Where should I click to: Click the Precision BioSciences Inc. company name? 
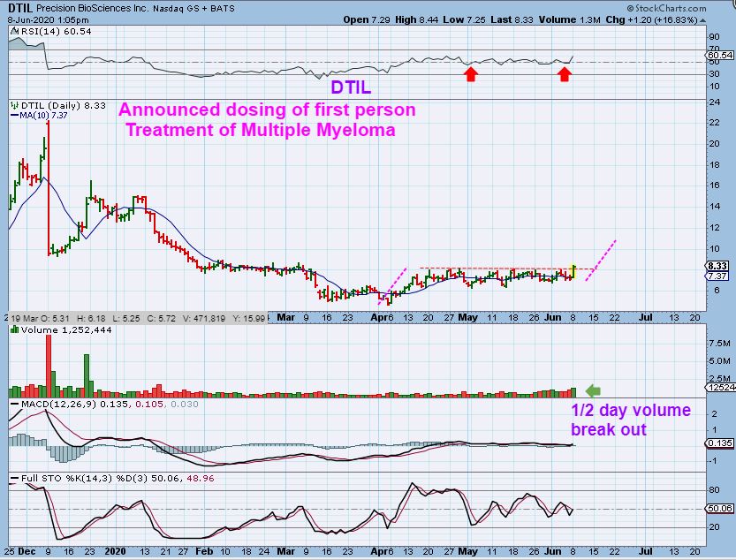(x=93, y=9)
